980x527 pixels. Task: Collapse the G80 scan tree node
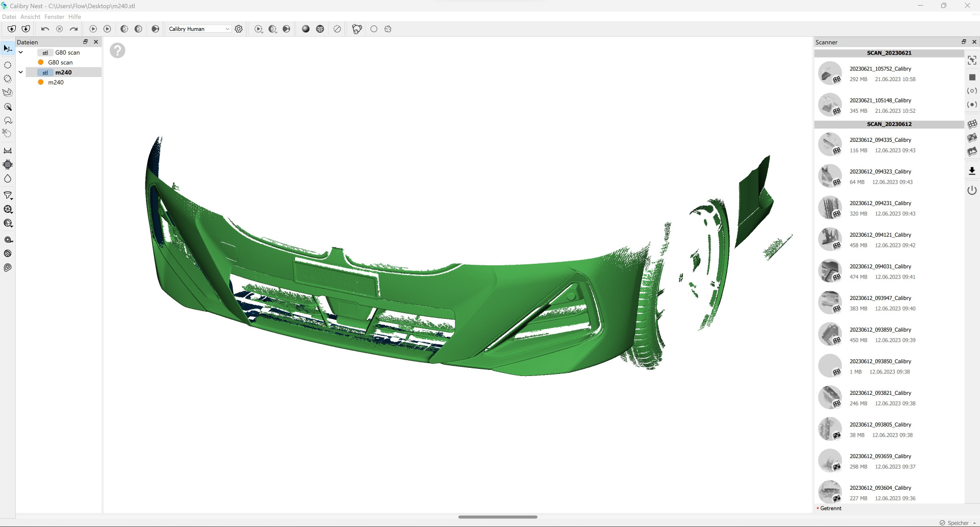pos(21,53)
